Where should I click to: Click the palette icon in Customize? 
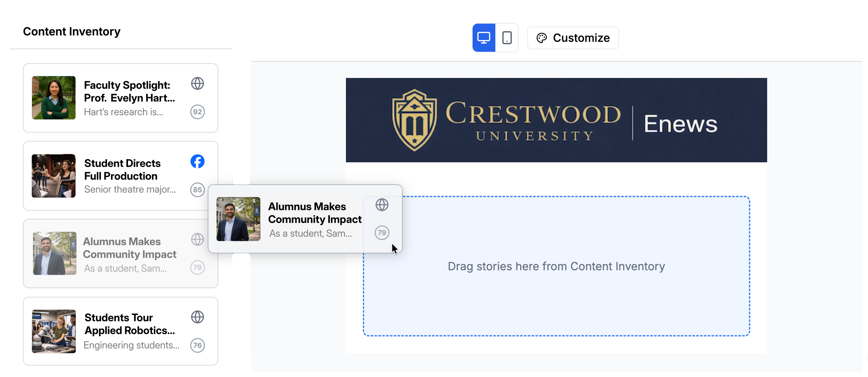(542, 38)
